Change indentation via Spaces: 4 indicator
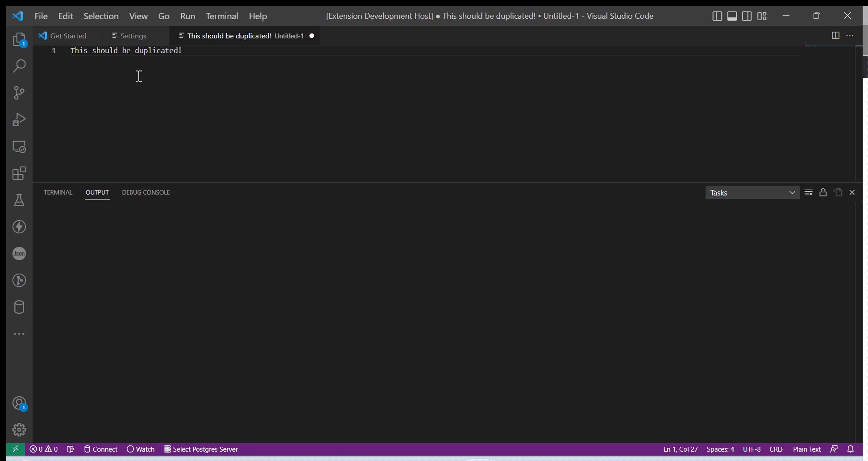The image size is (868, 461). 720,449
